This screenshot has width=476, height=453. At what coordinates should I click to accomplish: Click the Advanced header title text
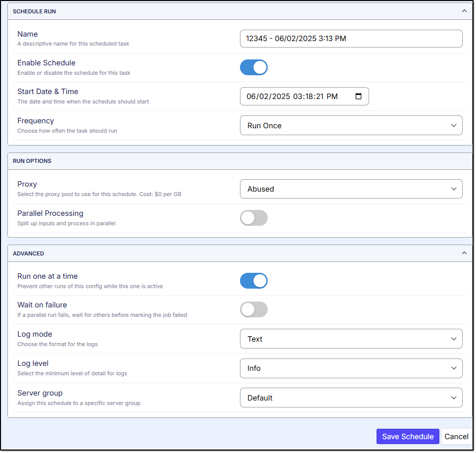pos(28,253)
